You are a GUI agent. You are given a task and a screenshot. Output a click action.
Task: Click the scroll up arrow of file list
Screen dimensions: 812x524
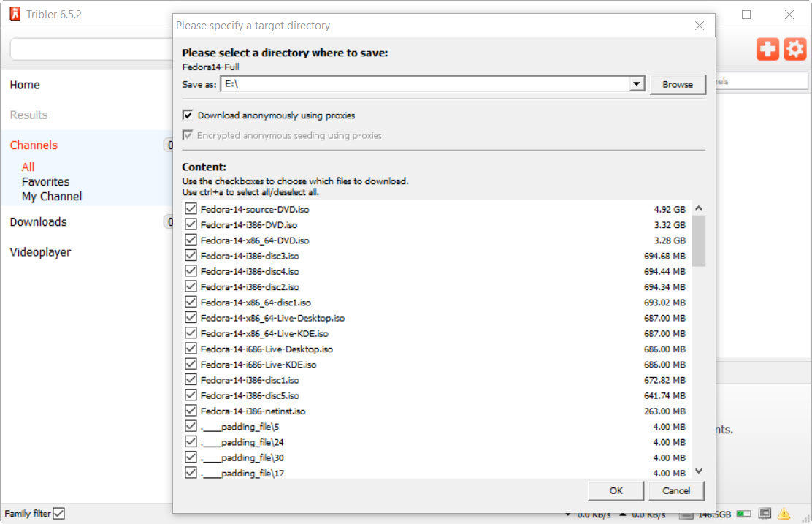699,208
